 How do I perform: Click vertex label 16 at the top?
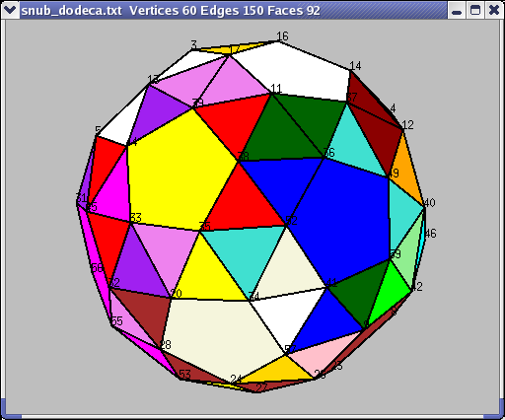tap(282, 36)
